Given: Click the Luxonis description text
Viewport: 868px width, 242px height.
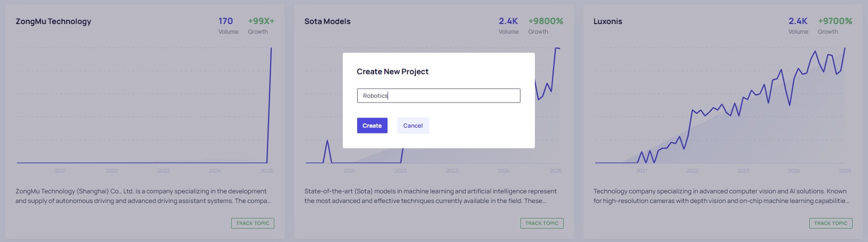Looking at the screenshot, I should (720, 196).
